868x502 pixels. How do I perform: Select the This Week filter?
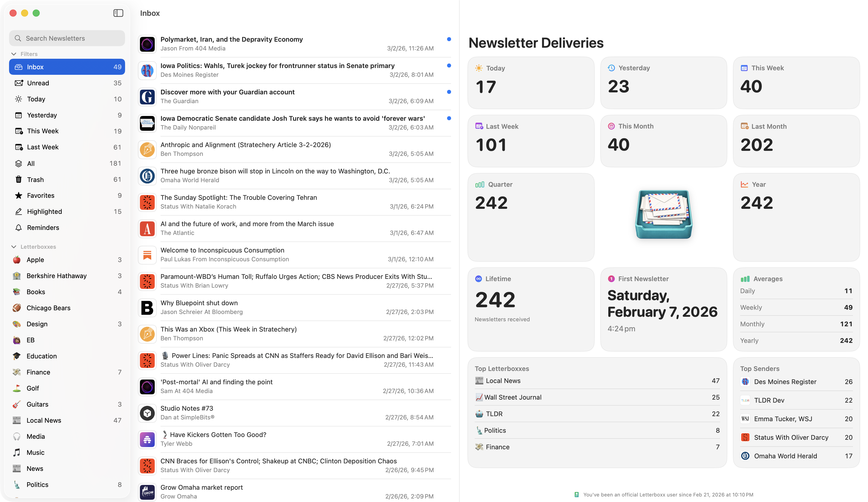click(x=67, y=131)
